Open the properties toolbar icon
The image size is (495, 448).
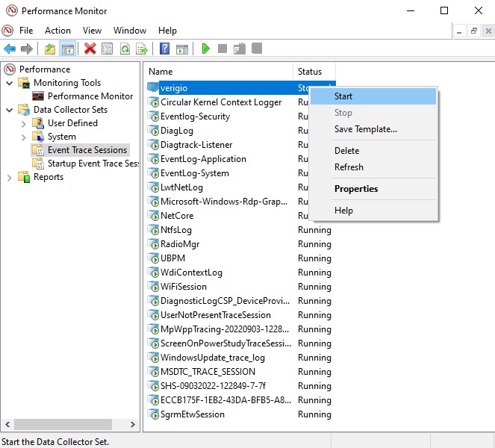[108, 49]
